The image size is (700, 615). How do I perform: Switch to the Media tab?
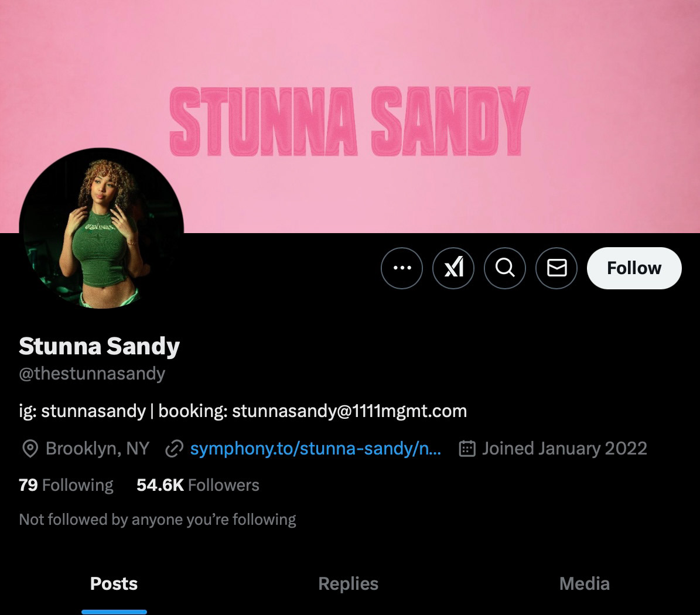pos(585,584)
